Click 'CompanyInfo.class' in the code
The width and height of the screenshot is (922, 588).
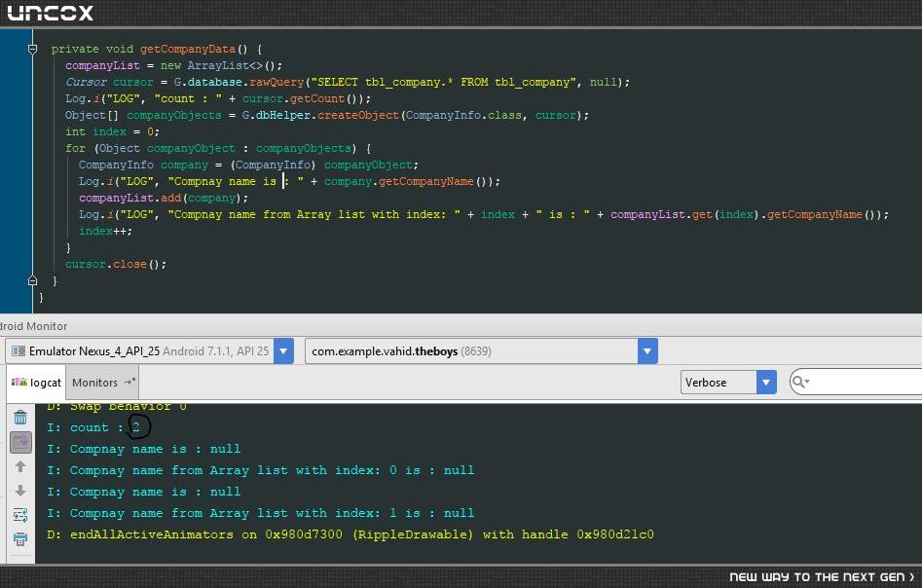pos(463,115)
